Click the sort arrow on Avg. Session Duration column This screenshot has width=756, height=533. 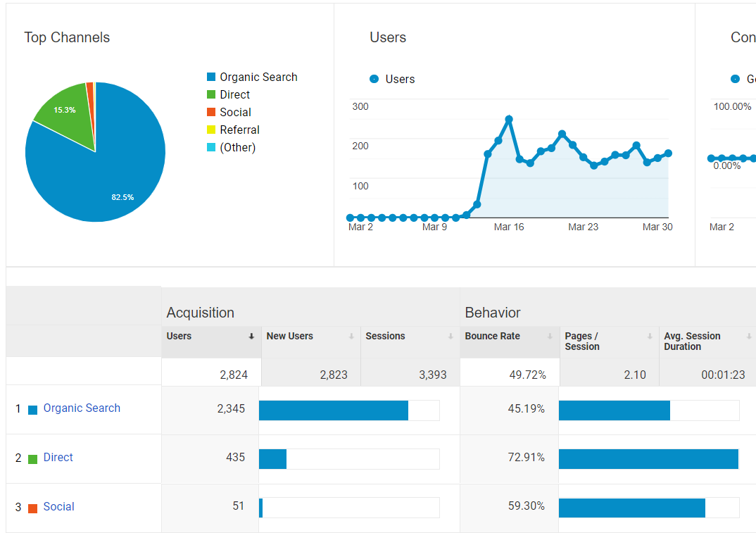point(750,336)
